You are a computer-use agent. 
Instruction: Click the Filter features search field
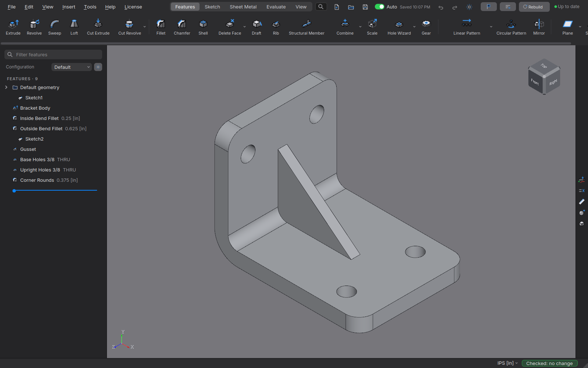tap(53, 54)
